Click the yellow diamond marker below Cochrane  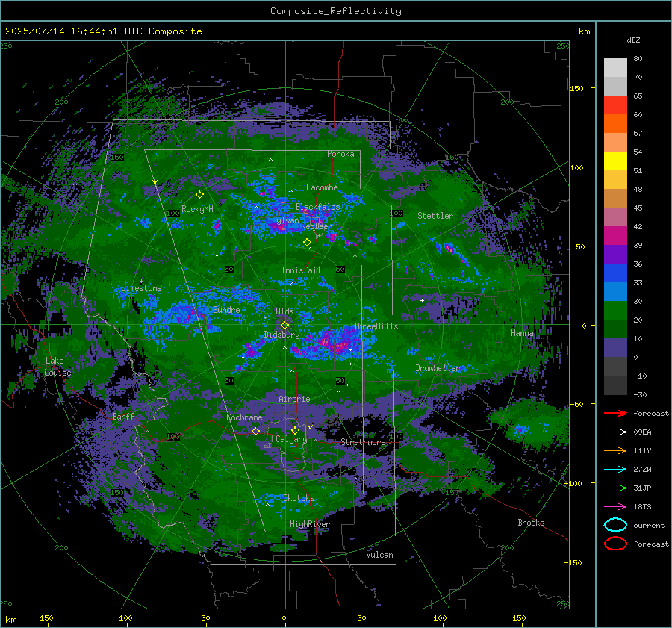pos(255,431)
